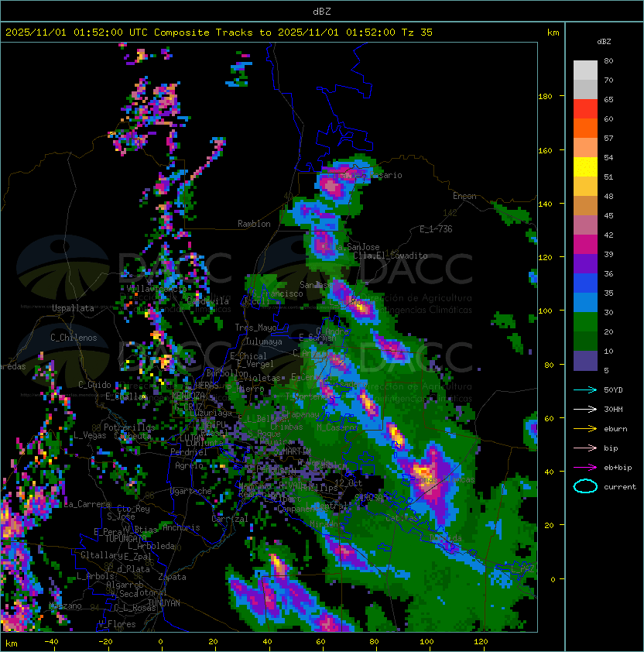644x652 pixels.
Task: Click the eburn legend label
Action: (x=615, y=429)
